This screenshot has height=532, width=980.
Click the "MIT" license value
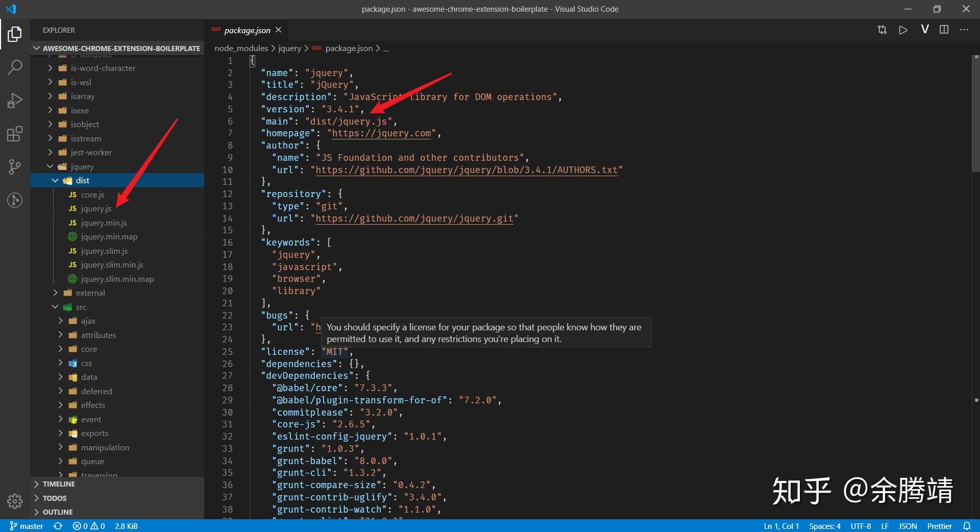pyautogui.click(x=335, y=352)
